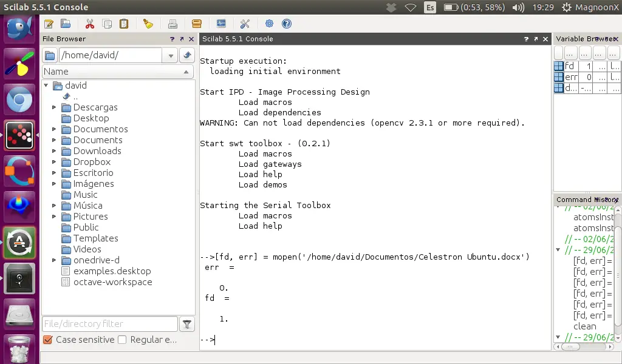The width and height of the screenshot is (622, 364).
Task: Close the File Browser panel
Action: [191, 39]
